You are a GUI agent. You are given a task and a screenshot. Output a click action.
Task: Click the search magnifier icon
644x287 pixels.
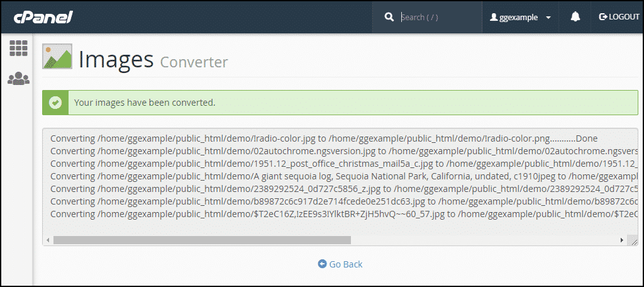389,17
